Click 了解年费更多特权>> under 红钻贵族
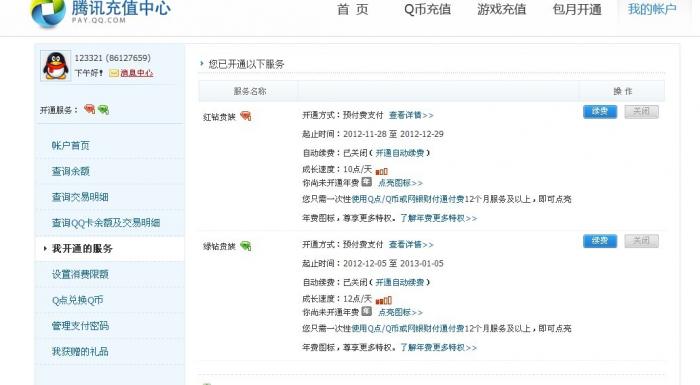The image size is (700, 385). 438,218
